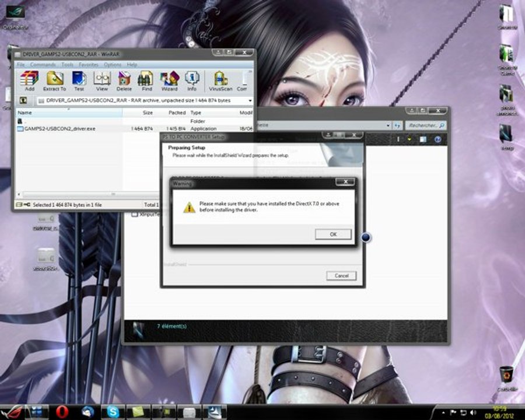Tick the Xinput item checkbox in Explorer
The height and width of the screenshot is (420, 525).
tap(135, 214)
